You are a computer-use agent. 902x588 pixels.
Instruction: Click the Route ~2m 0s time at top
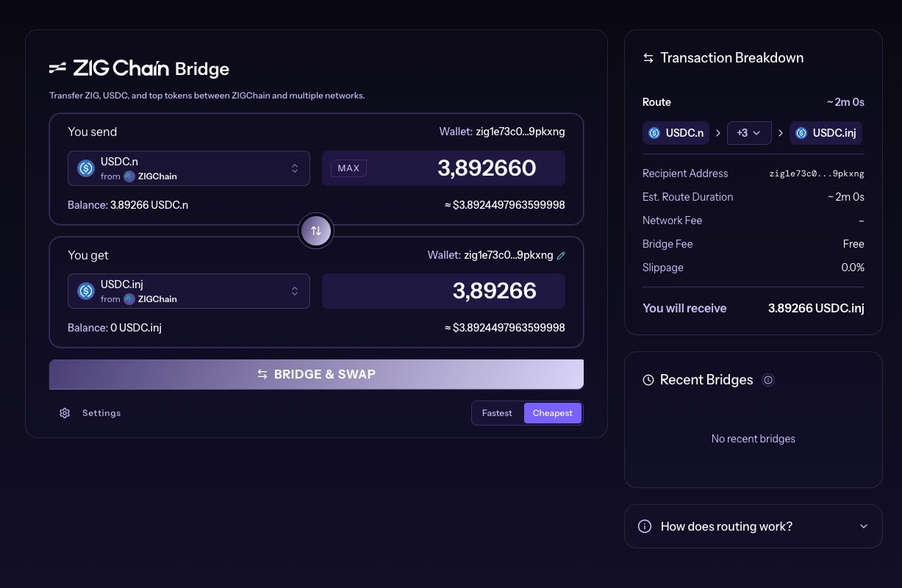[x=845, y=102]
